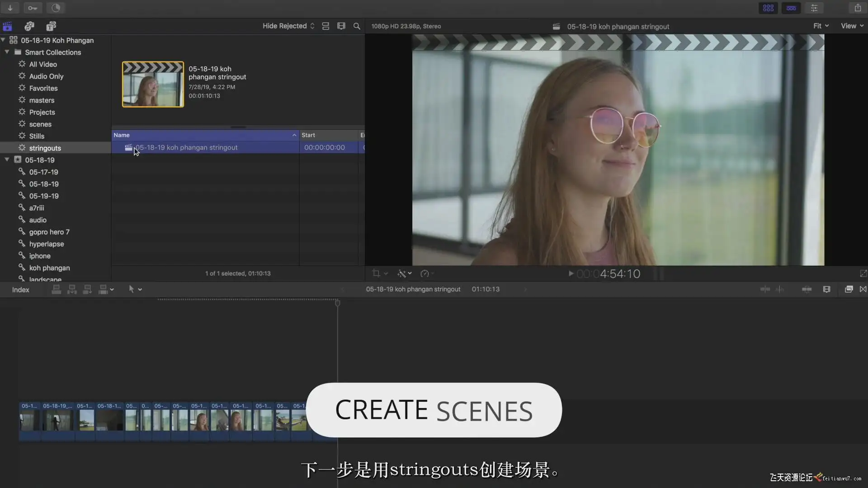Screen dimensions: 868x488
Task: Open Titles and Generators sidebar
Action: [51, 26]
